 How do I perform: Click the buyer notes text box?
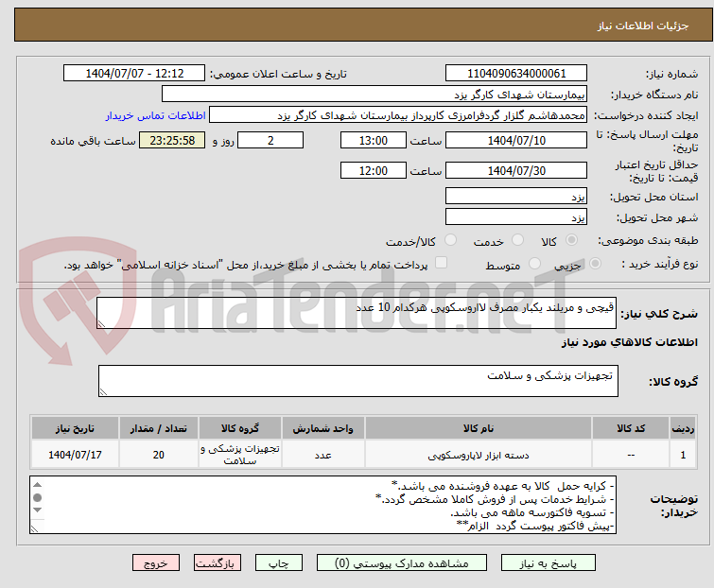(322, 505)
